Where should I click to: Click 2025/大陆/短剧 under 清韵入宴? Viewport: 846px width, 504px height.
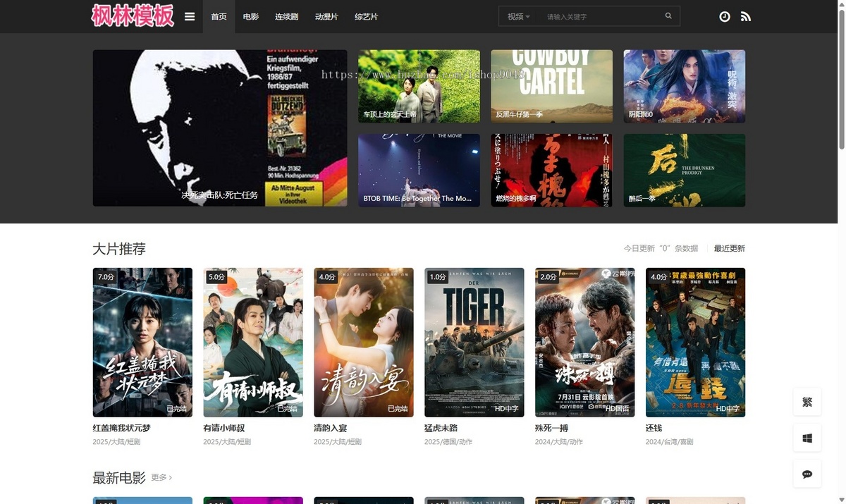pos(338,442)
